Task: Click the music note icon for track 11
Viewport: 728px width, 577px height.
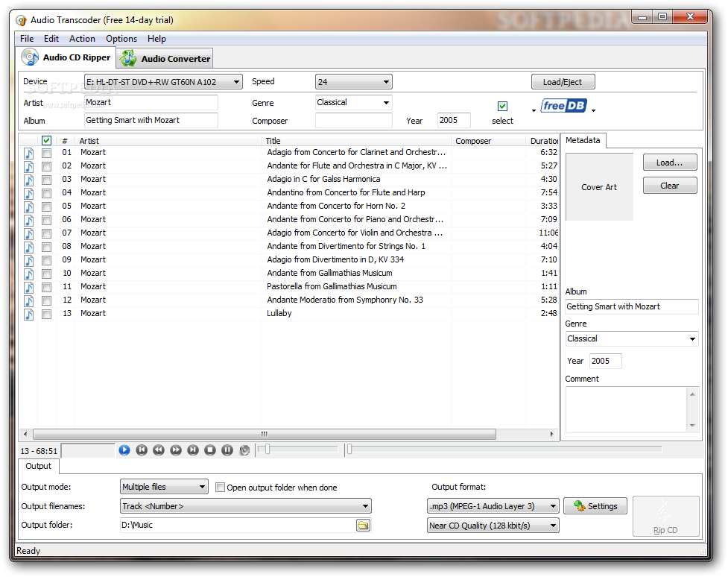Action: click(29, 288)
